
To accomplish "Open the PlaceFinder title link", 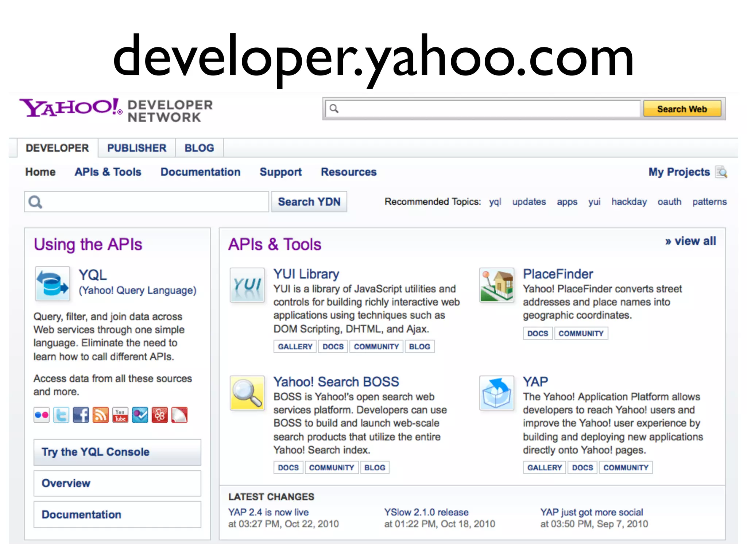I will click(558, 274).
